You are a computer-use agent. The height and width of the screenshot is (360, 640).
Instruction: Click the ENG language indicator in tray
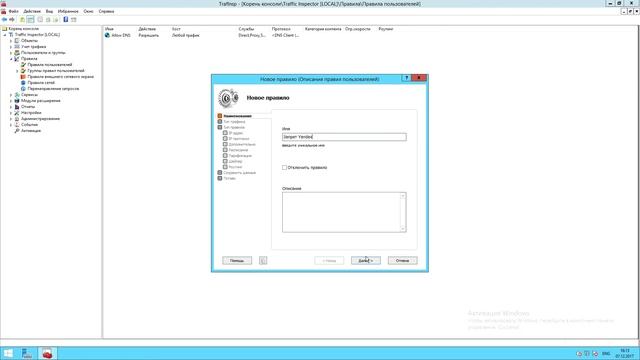coord(606,353)
